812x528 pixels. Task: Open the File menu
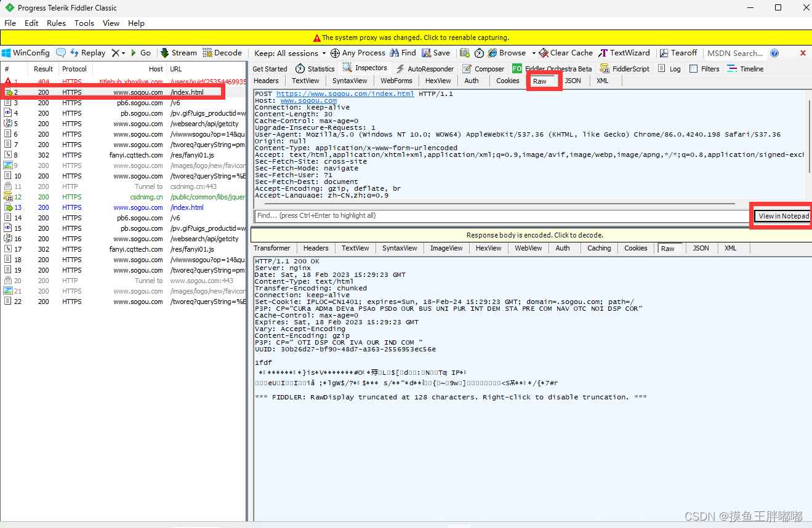(x=10, y=23)
